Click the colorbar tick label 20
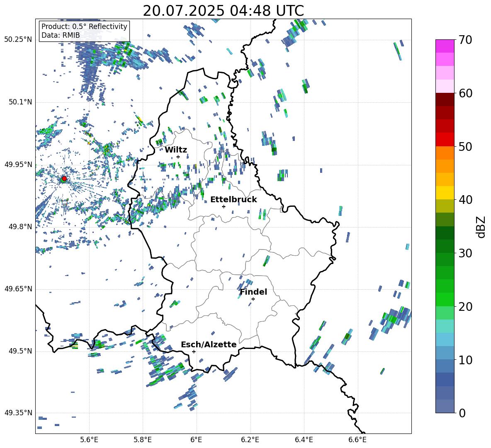This screenshot has width=491, height=448. pyautogui.click(x=465, y=306)
